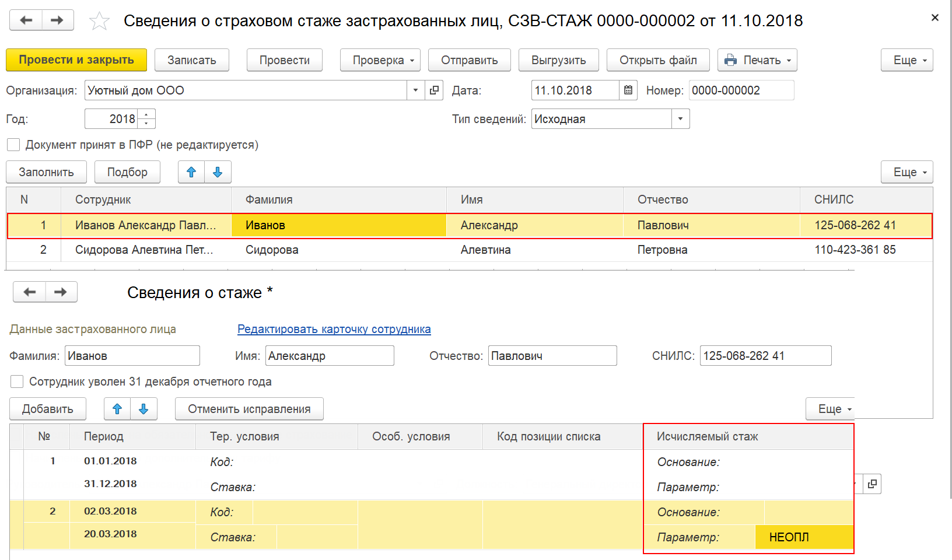Toggle Документ принят в ПФР checkbox
Screen dimensions: 952x560
pos(13,145)
